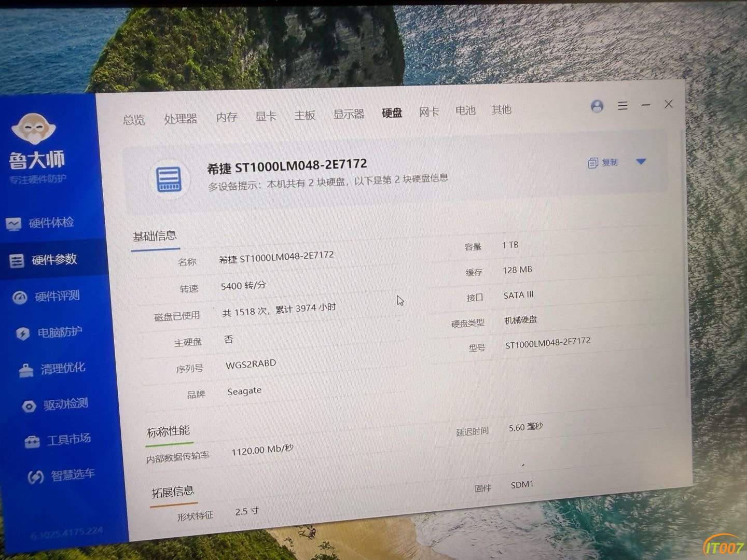Open 硬件体检 in the sidebar
The width and height of the screenshot is (747, 560).
51,223
